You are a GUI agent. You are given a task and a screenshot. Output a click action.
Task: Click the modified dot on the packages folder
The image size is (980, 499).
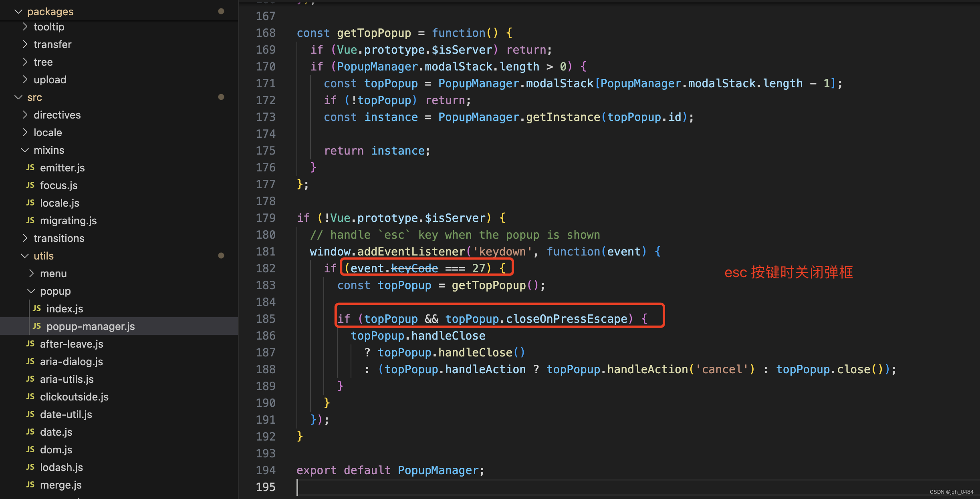click(221, 11)
